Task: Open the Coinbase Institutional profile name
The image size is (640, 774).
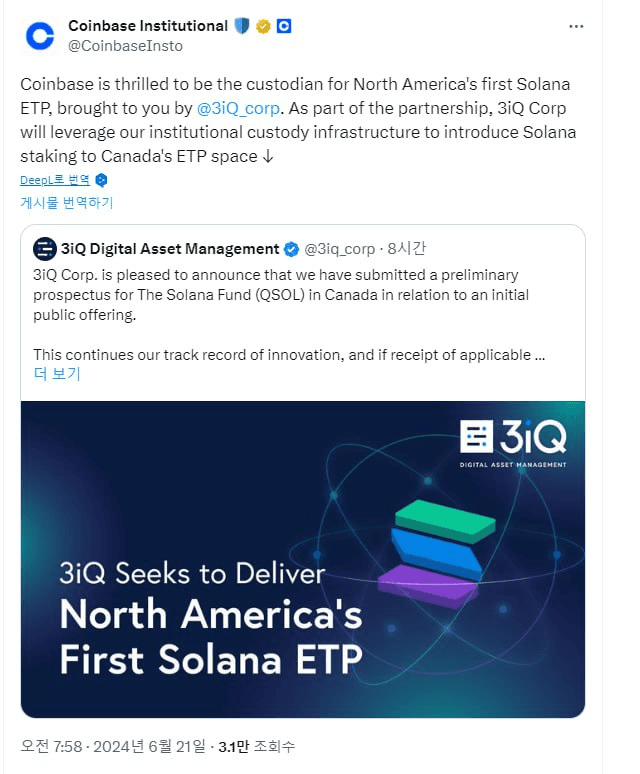Action: [148, 26]
